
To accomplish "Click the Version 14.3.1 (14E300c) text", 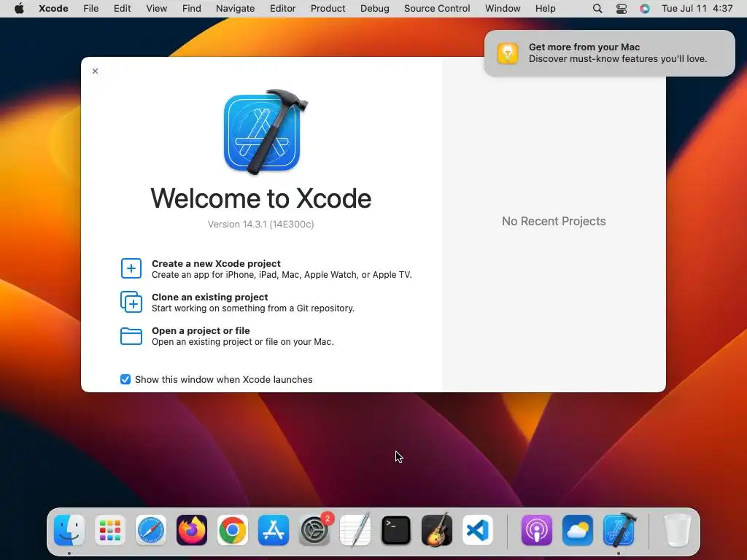I will point(260,225).
